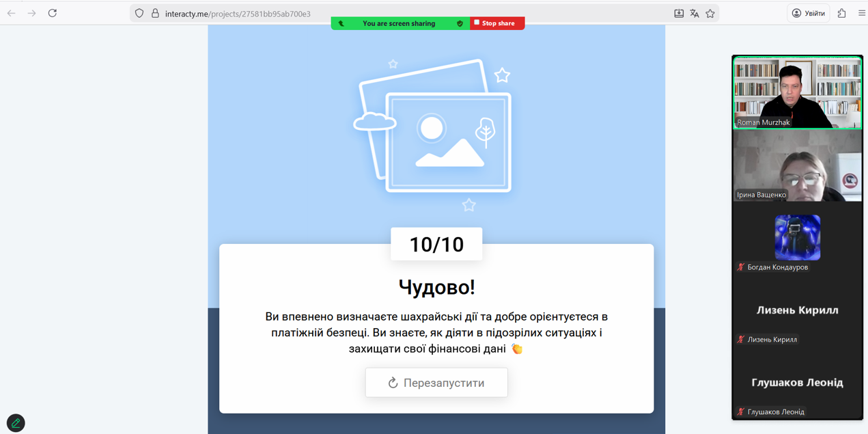The image size is (868, 434).
Task: Open site security padlock info
Action: (155, 13)
